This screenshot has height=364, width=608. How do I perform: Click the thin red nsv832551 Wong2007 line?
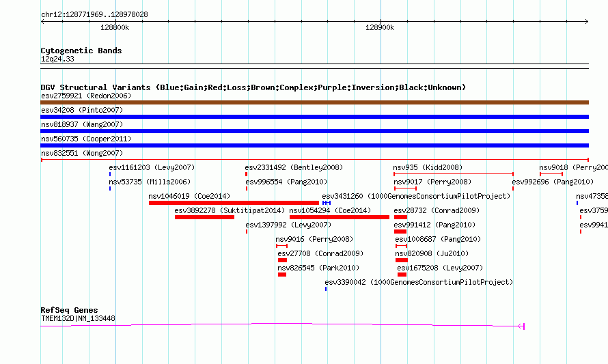click(x=314, y=160)
